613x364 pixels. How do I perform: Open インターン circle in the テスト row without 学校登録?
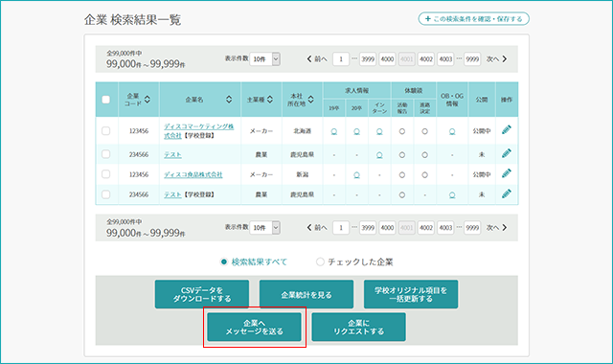point(379,155)
